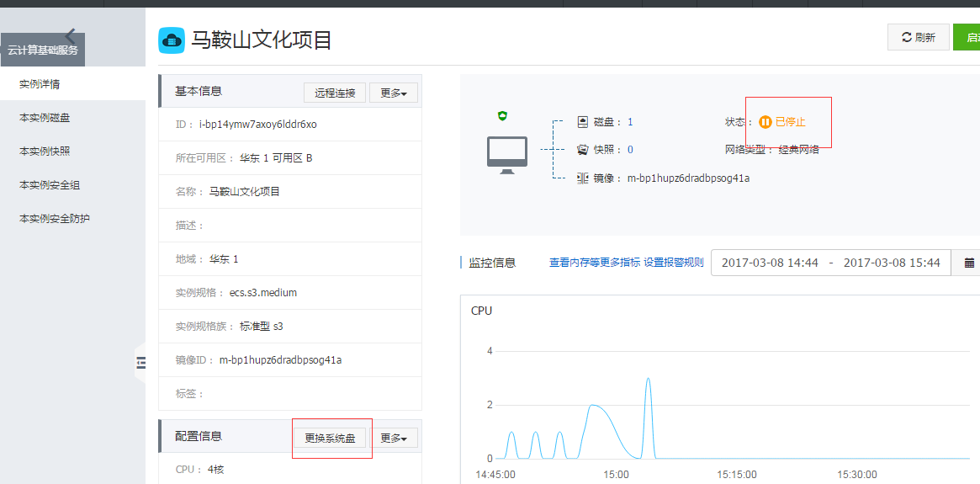
Task: Click the green 启动 start button
Action: [967, 38]
